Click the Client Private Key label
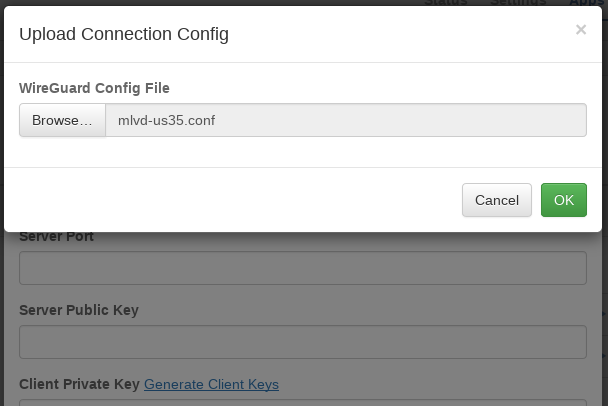This screenshot has height=406, width=608. click(x=79, y=384)
